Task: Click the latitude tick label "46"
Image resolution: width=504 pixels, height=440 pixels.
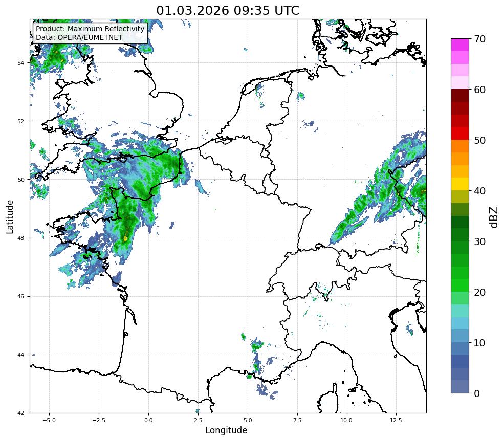Action: 20,296
